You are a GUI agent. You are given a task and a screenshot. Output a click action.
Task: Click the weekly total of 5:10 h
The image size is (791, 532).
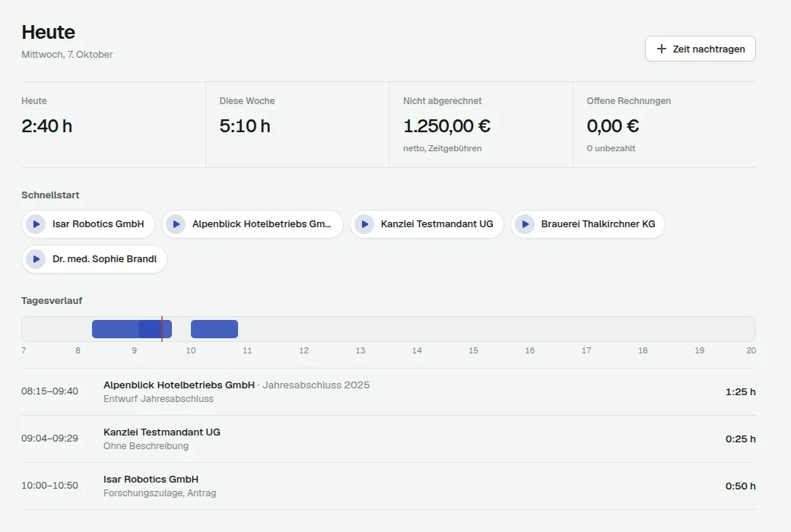click(245, 126)
